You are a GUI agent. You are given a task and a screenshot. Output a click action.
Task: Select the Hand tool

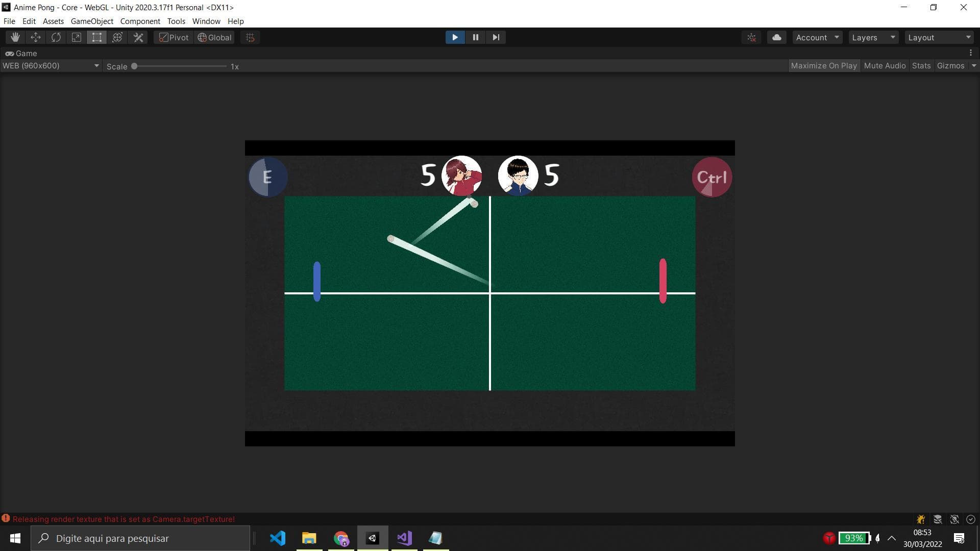(x=15, y=37)
